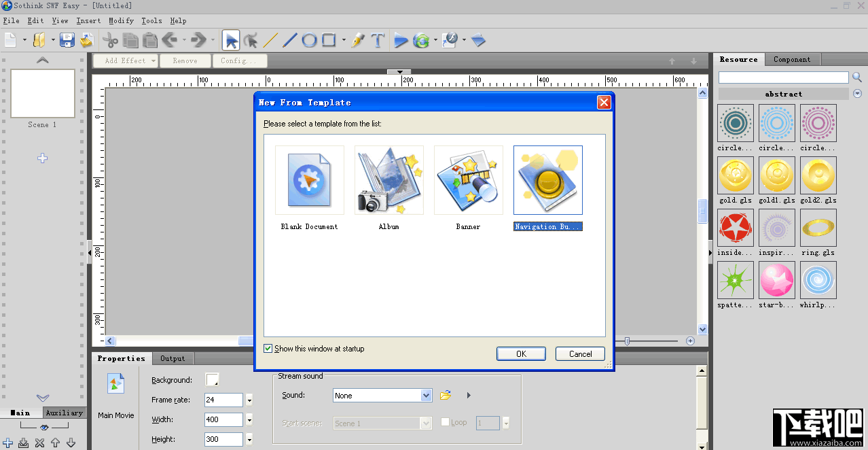Image resolution: width=868 pixels, height=450 pixels.
Task: Select the Scene 1 thumbnail
Action: point(42,93)
